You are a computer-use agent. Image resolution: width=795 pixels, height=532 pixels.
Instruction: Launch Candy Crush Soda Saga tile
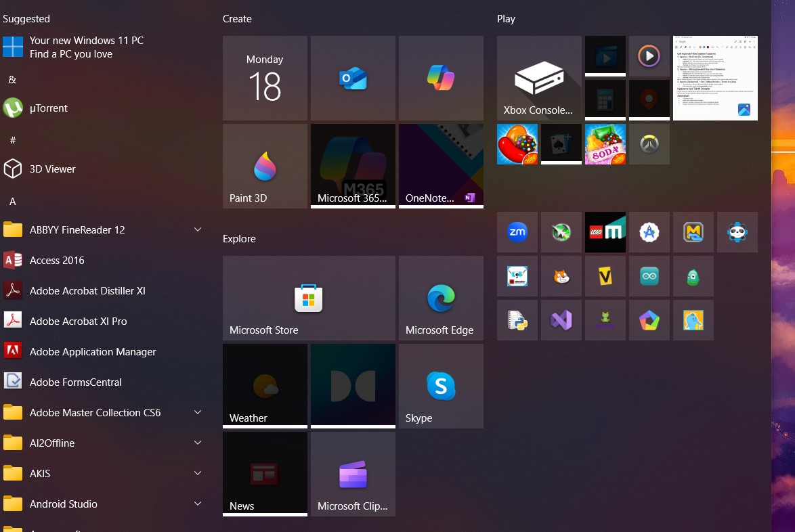pyautogui.click(x=605, y=144)
